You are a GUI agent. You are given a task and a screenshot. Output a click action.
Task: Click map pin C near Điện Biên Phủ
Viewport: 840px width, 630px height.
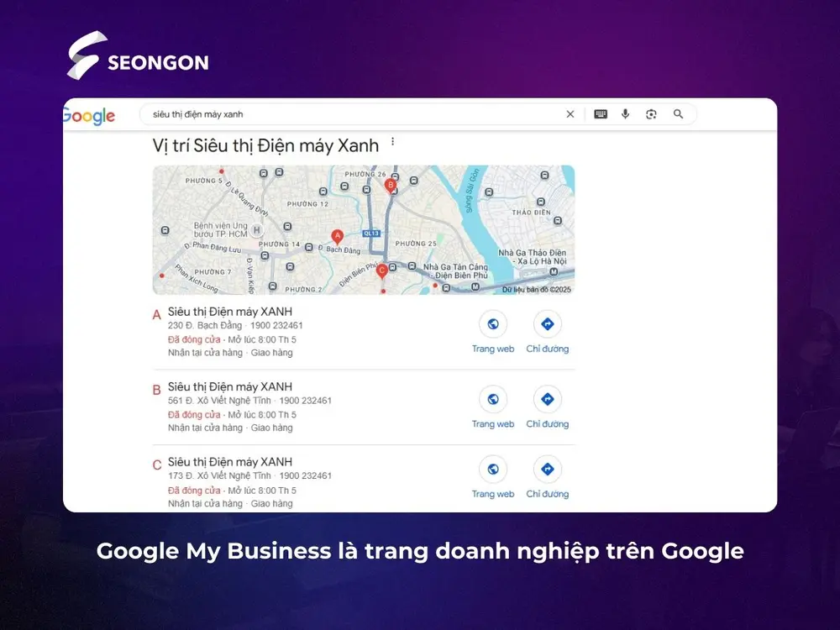(382, 271)
